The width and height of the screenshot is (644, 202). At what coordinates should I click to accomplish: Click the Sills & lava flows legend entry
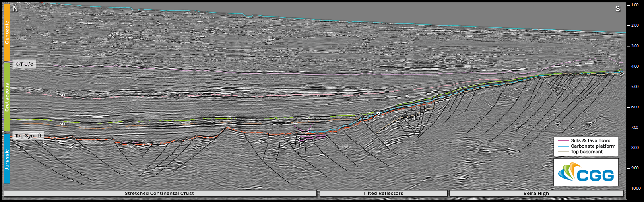click(590, 140)
